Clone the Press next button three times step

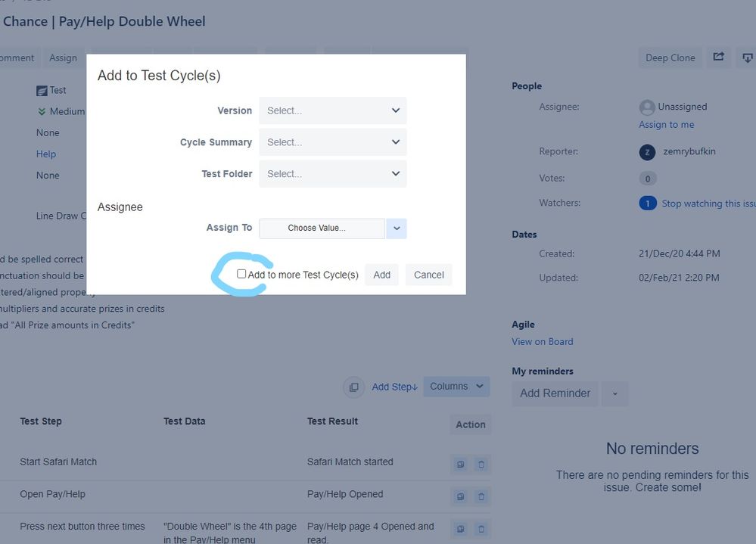[x=460, y=529]
